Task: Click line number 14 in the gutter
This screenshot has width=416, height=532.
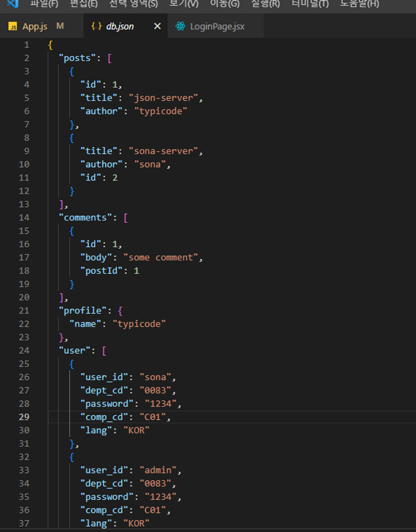Action: click(x=24, y=217)
